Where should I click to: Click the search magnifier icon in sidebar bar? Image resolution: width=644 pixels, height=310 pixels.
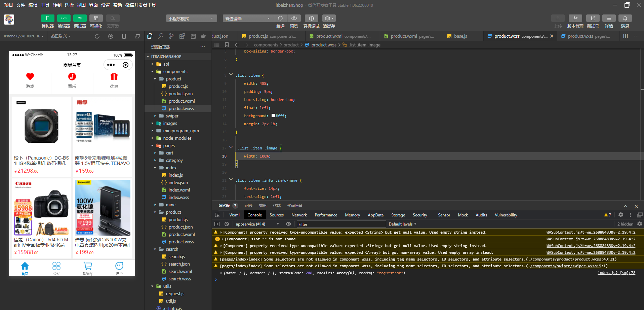161,36
